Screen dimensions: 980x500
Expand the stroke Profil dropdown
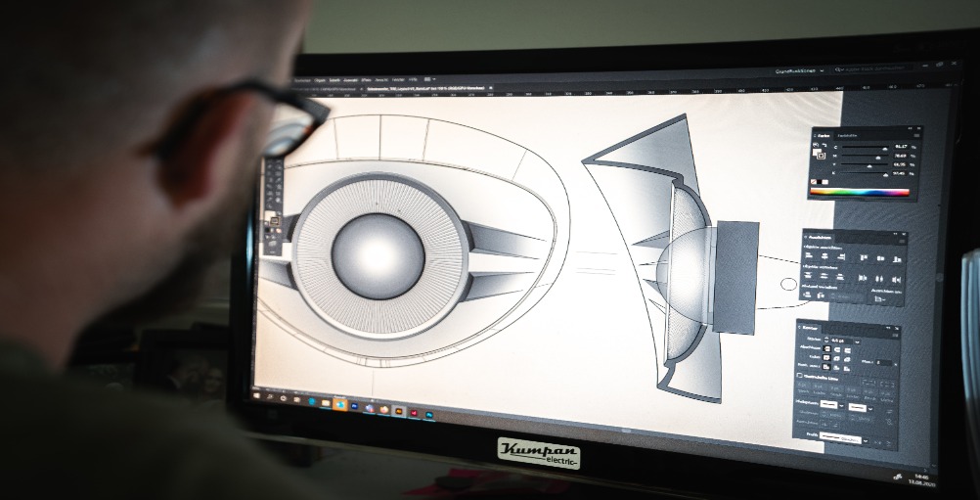click(866, 441)
